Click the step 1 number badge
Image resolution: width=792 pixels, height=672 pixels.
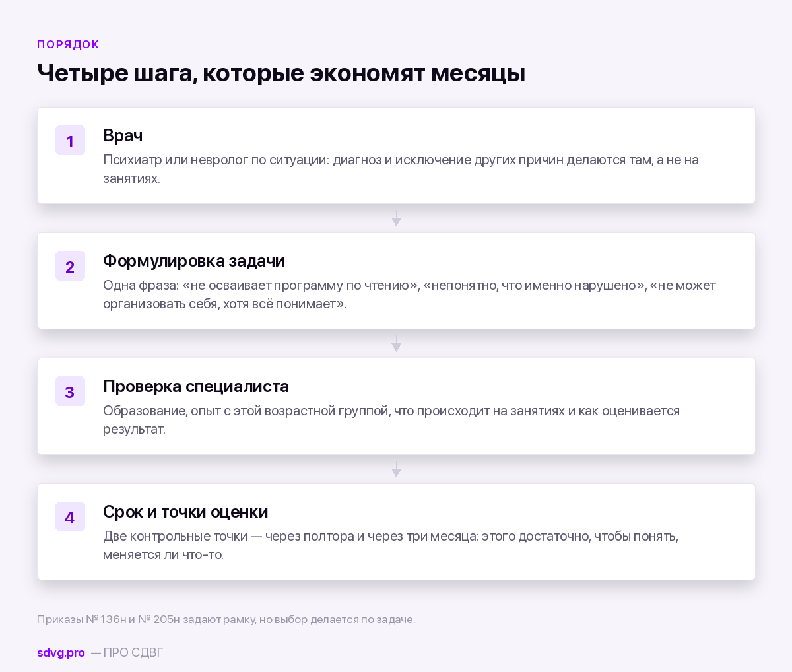(x=70, y=141)
